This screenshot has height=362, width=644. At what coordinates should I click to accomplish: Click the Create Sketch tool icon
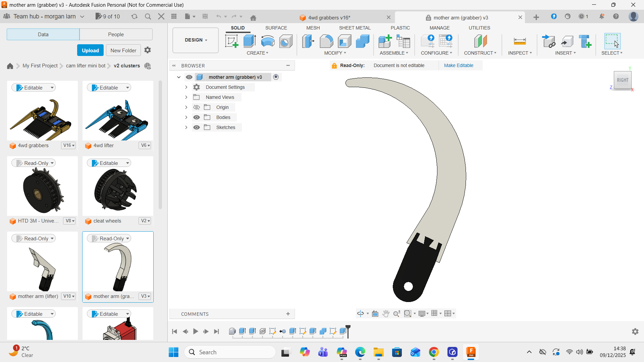click(x=231, y=41)
